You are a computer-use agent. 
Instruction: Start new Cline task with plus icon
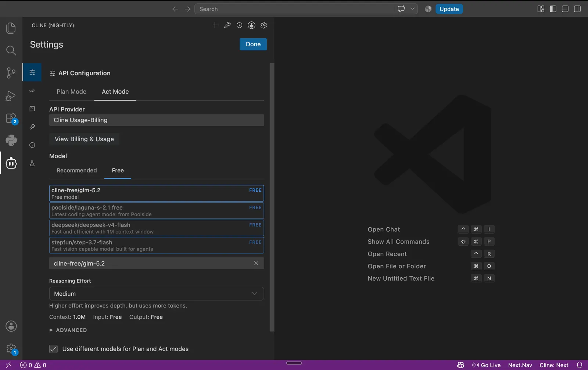pos(215,25)
